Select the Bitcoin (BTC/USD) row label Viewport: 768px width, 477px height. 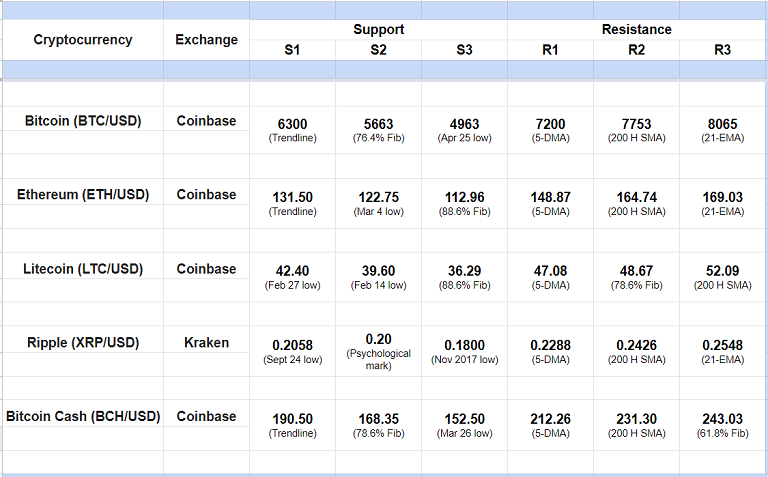tap(82, 121)
